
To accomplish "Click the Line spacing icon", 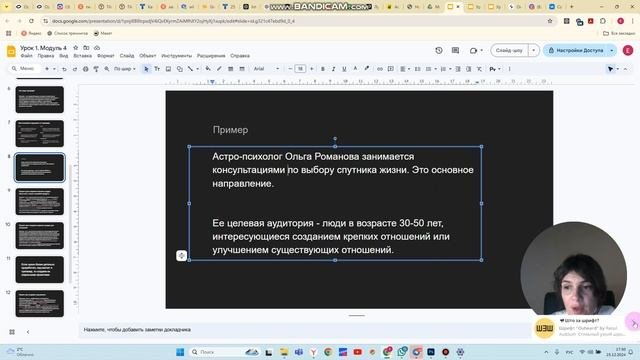I will 417,69.
